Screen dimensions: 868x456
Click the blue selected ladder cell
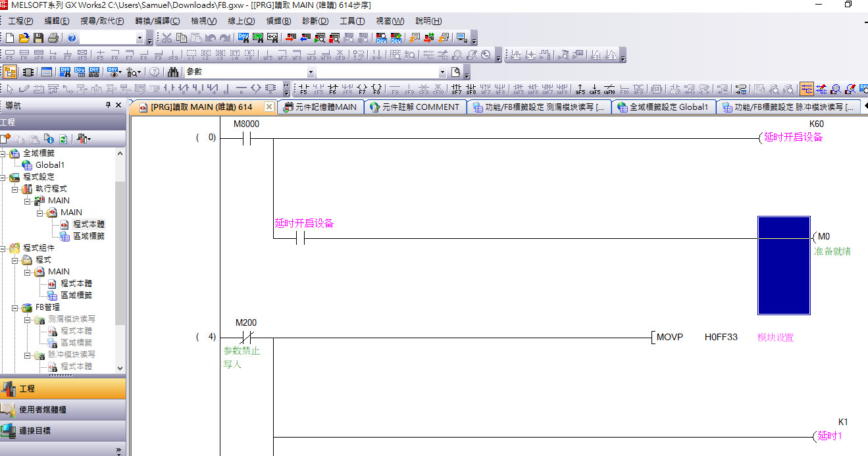point(784,265)
